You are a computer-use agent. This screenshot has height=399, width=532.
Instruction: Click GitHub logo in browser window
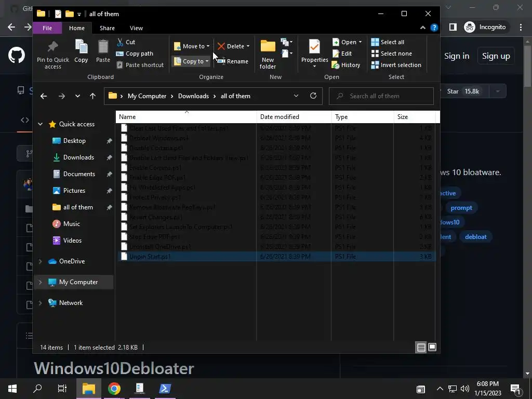point(17,55)
